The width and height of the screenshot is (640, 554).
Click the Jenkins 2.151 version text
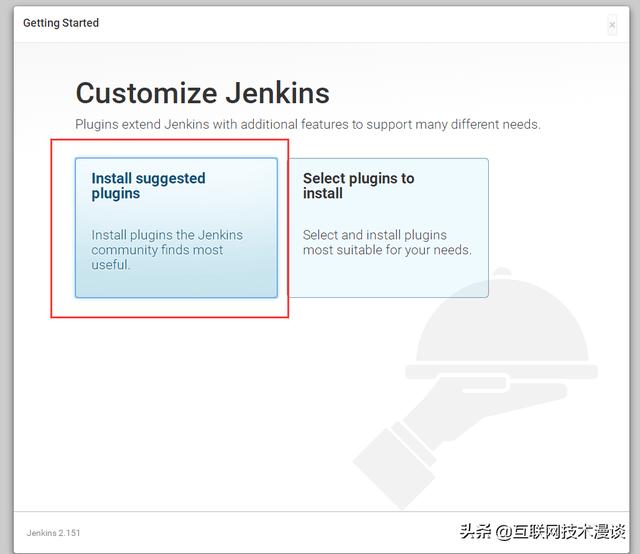[x=53, y=533]
